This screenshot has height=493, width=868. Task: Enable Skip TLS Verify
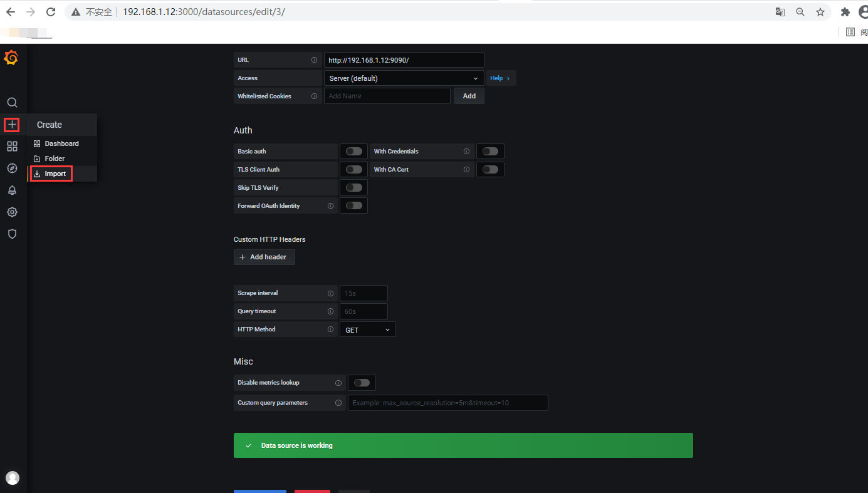pyautogui.click(x=353, y=187)
